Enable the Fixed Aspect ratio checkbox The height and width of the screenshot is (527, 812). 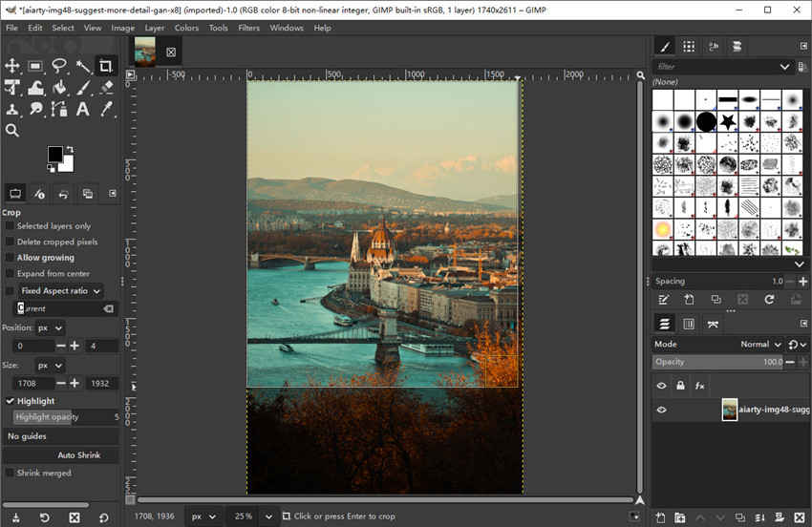click(x=10, y=291)
